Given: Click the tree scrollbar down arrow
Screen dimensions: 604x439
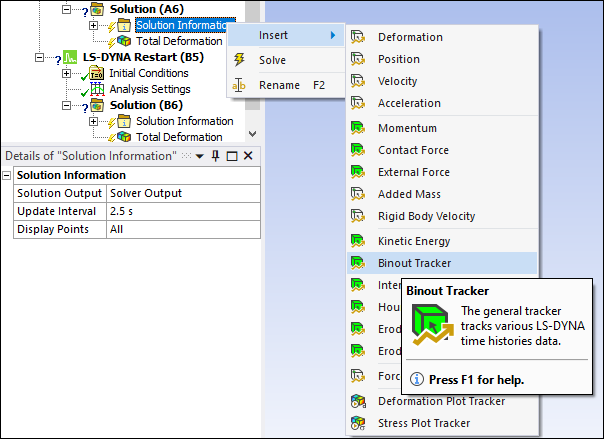Looking at the screenshot, I should tap(253, 134).
